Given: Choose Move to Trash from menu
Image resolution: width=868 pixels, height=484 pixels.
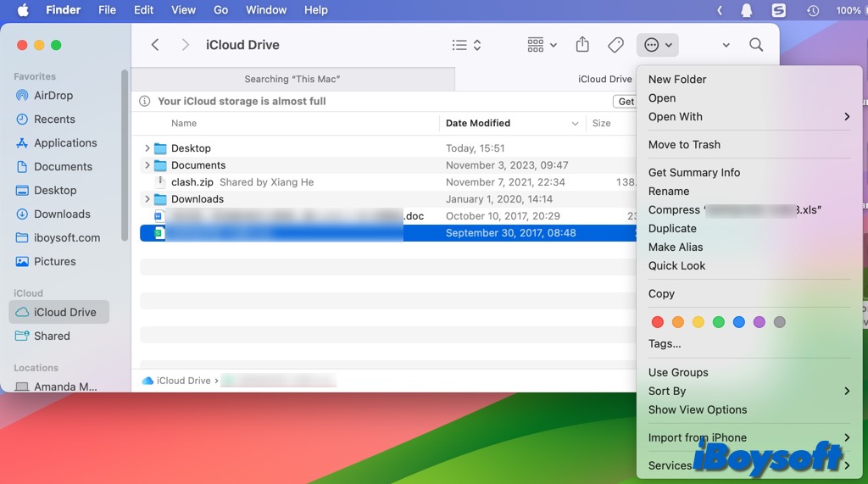Looking at the screenshot, I should tap(684, 145).
